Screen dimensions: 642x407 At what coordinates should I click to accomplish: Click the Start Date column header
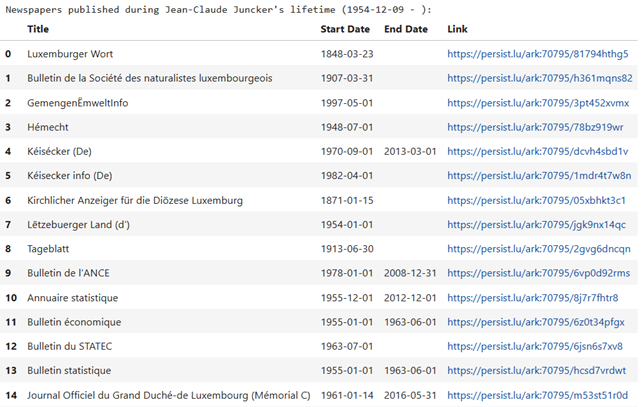(x=345, y=29)
